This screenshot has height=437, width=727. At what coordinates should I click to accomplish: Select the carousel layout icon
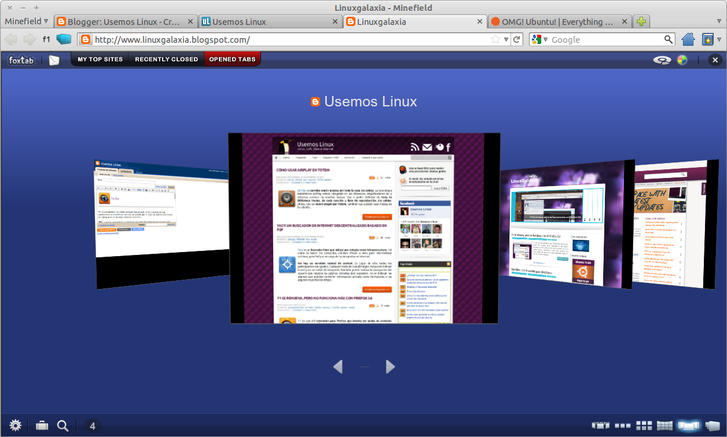coord(600,425)
